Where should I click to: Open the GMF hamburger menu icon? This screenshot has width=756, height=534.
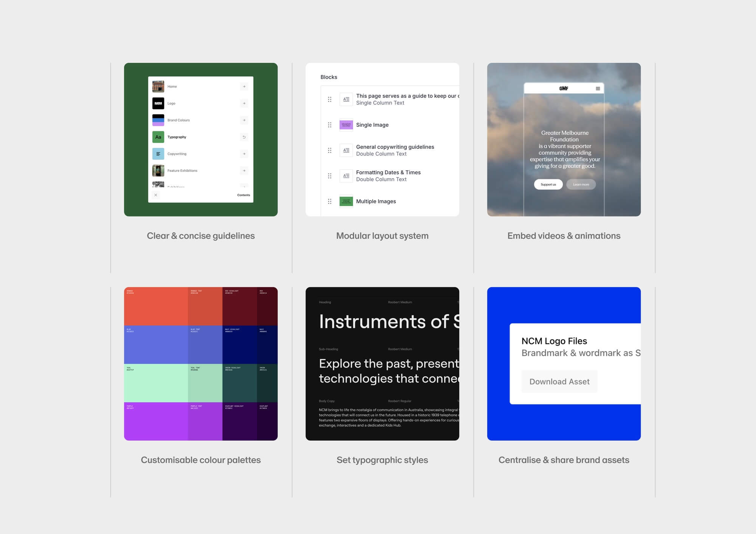[x=598, y=88]
